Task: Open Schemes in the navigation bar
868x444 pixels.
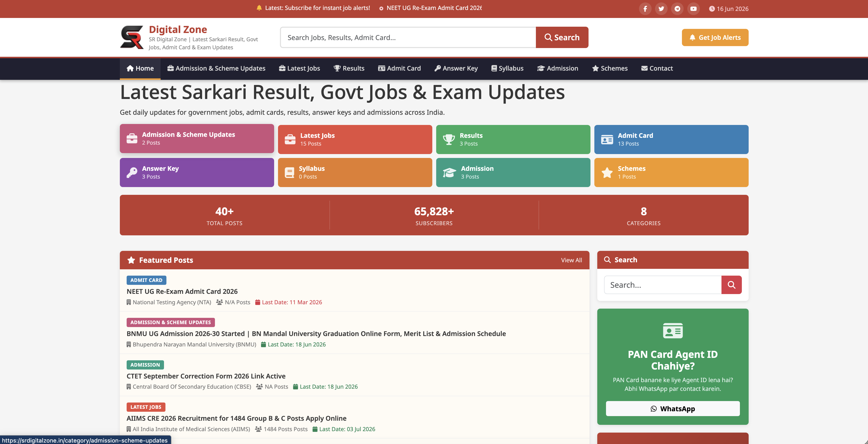Action: (x=610, y=68)
